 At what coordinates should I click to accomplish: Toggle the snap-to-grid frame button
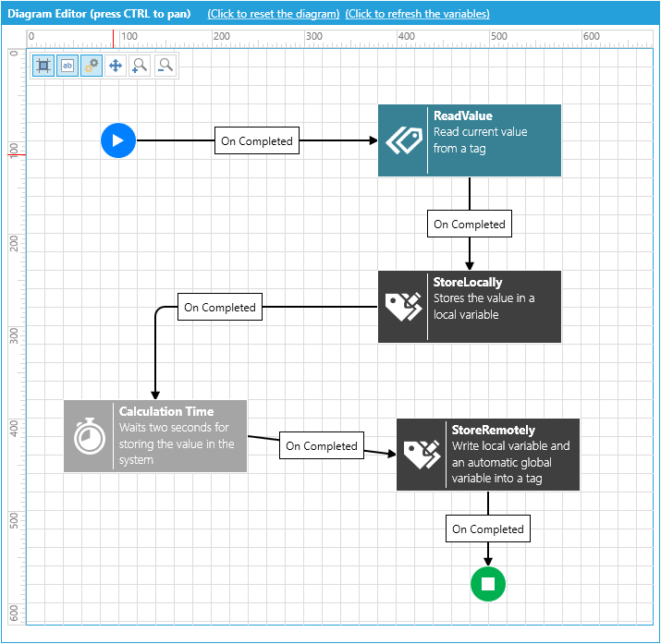point(43,66)
